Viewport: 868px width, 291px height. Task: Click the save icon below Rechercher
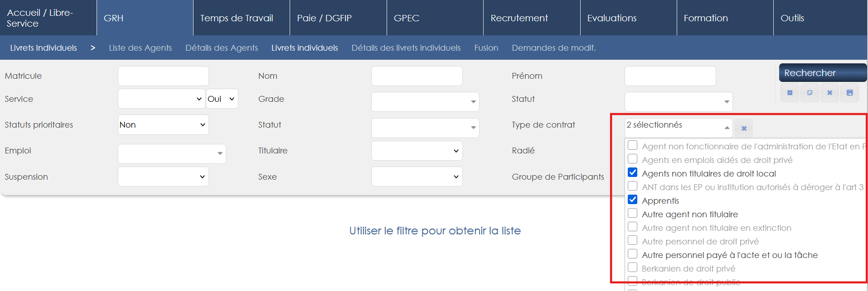pos(849,93)
